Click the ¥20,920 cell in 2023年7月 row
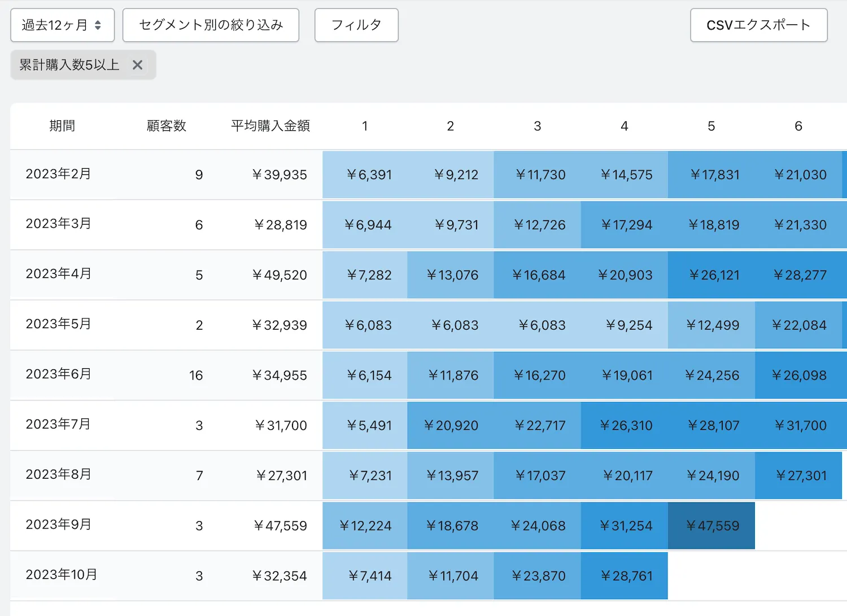 451,426
